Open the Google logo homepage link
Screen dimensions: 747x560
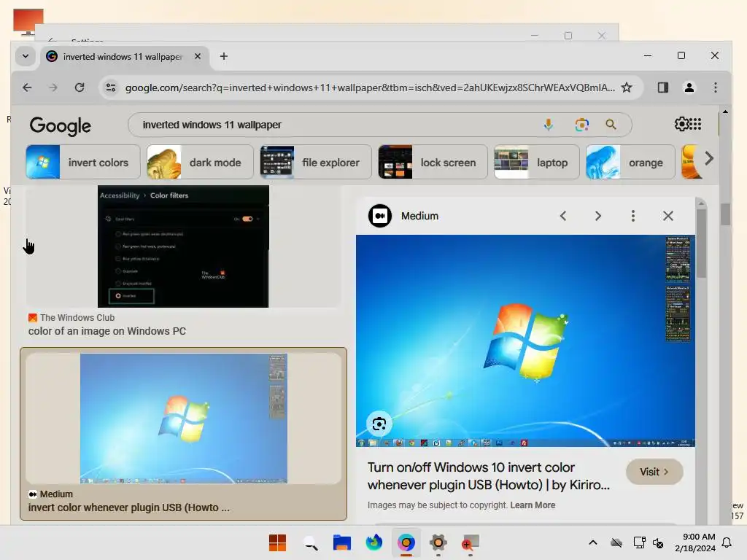click(60, 125)
